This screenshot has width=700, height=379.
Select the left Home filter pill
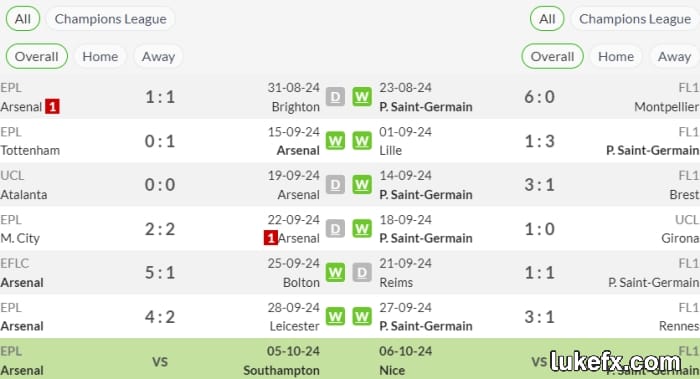(100, 56)
